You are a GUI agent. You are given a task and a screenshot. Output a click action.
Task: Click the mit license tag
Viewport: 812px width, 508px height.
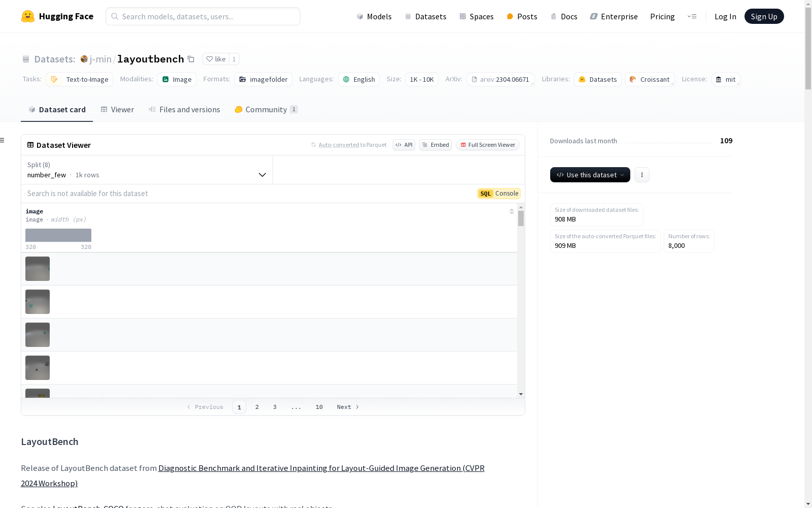pyautogui.click(x=726, y=79)
